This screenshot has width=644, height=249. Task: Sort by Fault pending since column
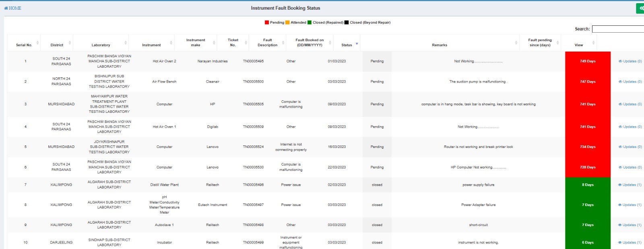click(x=540, y=43)
